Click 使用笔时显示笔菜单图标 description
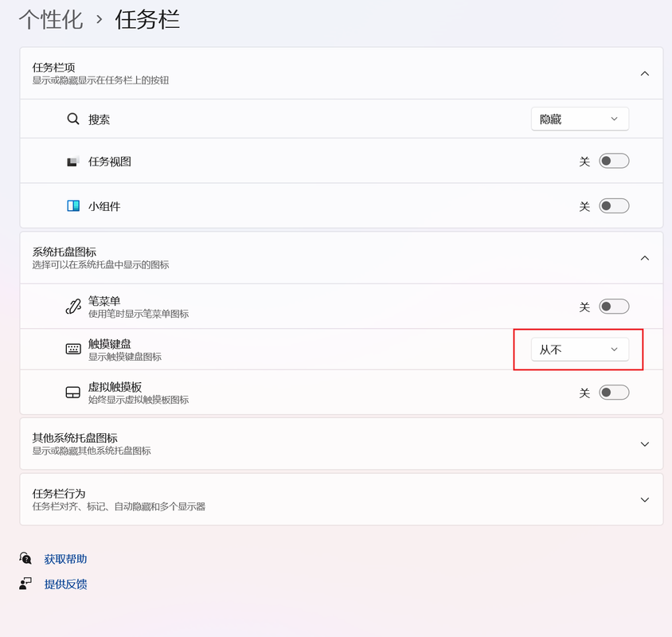Viewport: 672px width, 637px height. (139, 314)
